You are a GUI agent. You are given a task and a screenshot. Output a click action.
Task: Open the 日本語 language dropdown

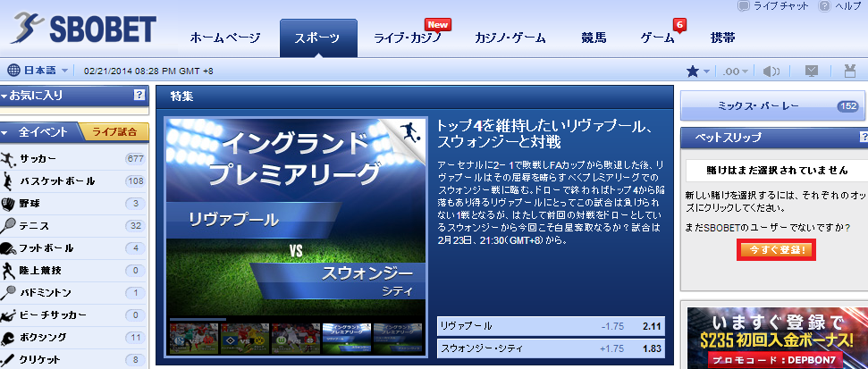[46, 71]
